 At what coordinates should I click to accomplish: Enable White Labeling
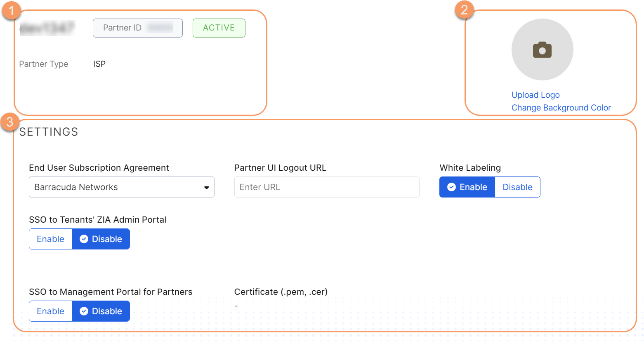[467, 187]
